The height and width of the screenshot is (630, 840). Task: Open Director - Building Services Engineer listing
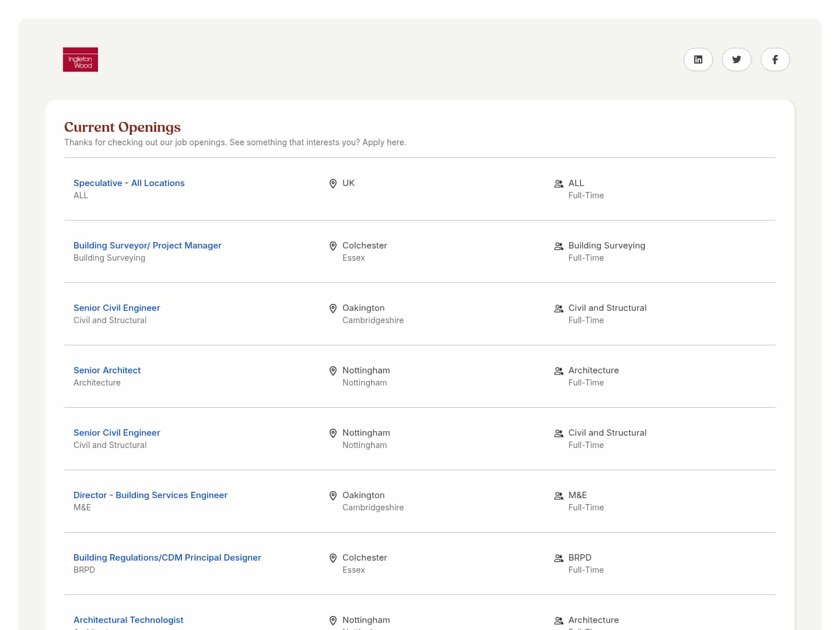point(150,495)
